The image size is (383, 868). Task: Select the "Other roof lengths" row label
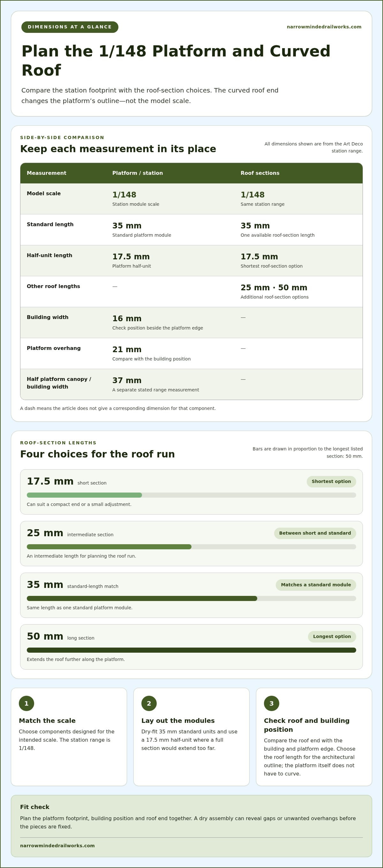point(53,286)
